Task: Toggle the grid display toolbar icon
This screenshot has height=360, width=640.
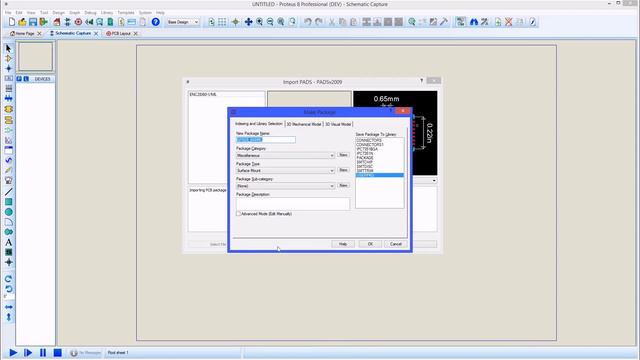Action: (222, 22)
